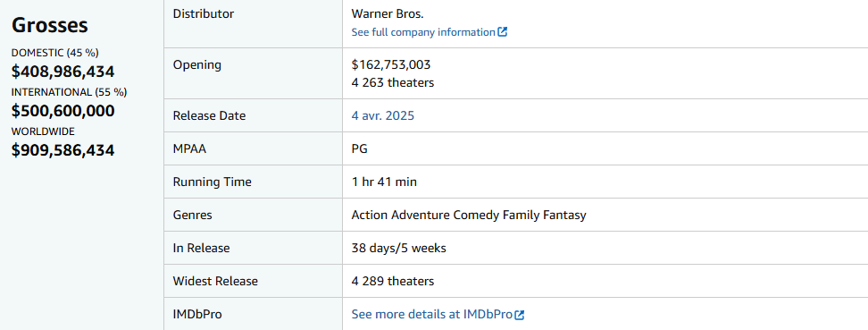Click the 4 289 theaters widest release
Viewport: 868px width, 330px height.
[393, 281]
